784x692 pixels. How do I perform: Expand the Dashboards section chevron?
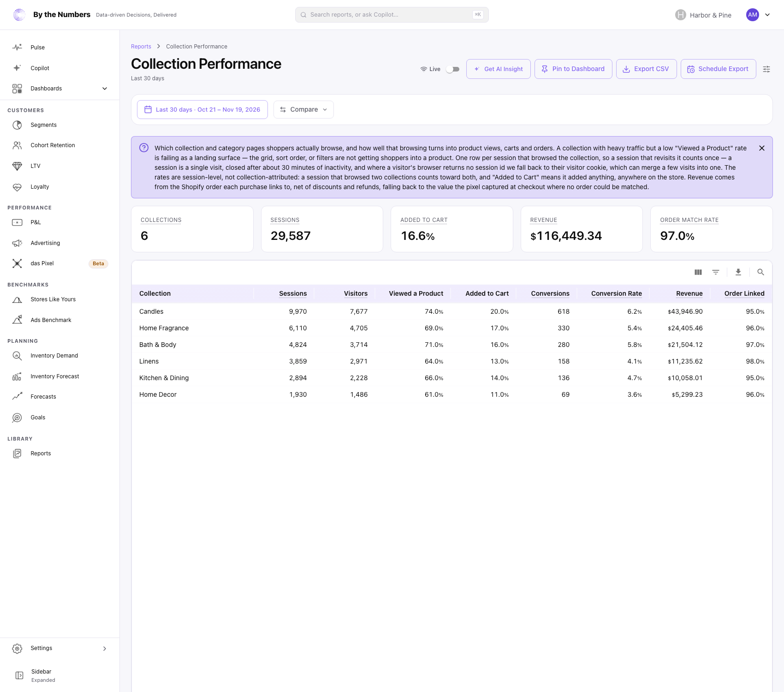[105, 89]
